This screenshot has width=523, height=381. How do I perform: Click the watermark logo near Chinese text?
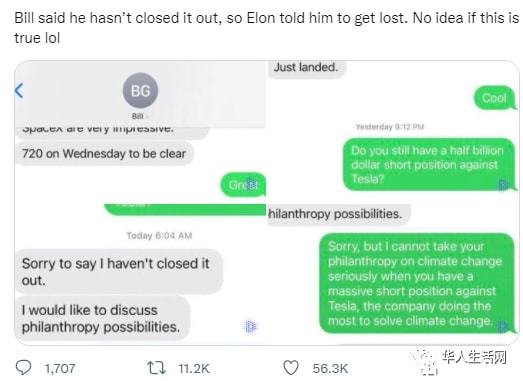(427, 363)
